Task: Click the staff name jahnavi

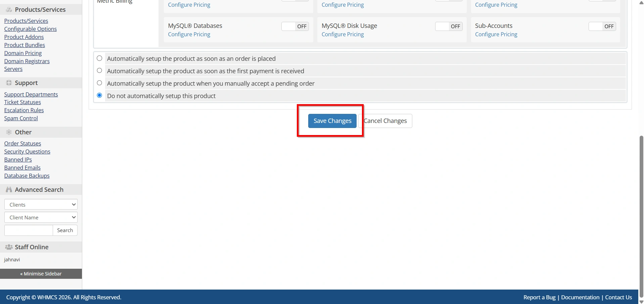Action: point(12,260)
